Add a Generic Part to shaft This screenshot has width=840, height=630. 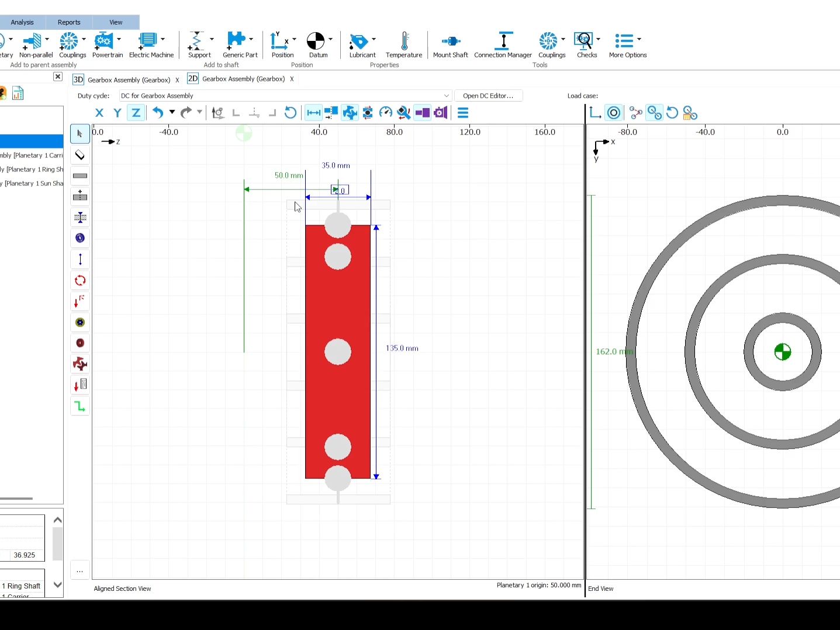tap(236, 40)
